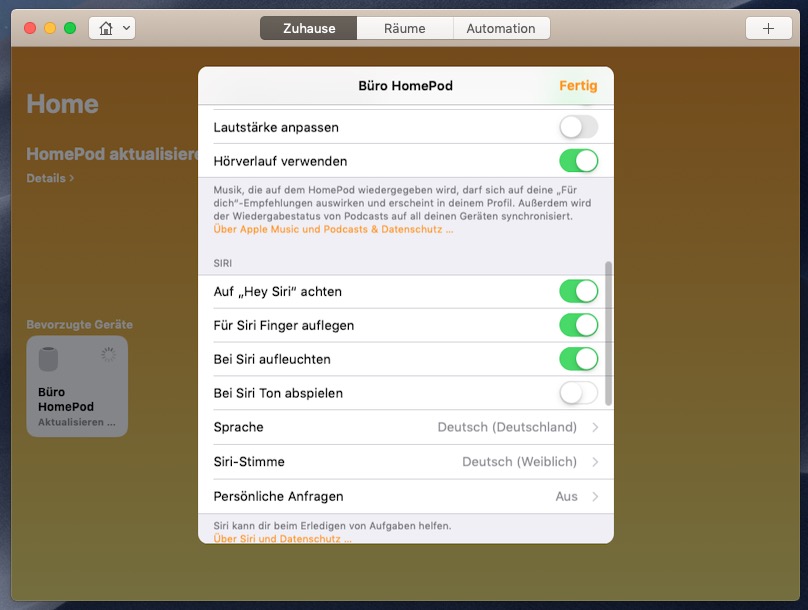Turn off Auf "Hey Siri" achten
This screenshot has width=808, height=610.
(x=578, y=291)
